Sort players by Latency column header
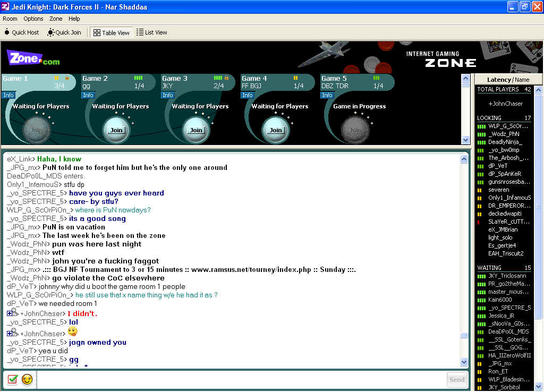 click(499, 80)
